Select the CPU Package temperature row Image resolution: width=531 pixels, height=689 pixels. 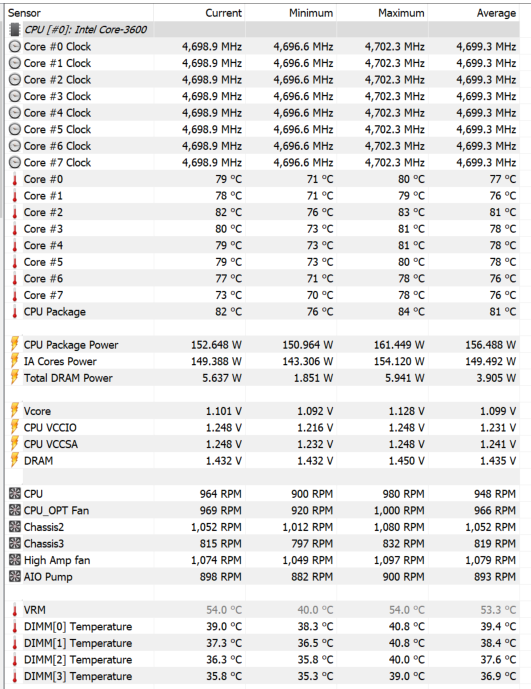pyautogui.click(x=263, y=312)
